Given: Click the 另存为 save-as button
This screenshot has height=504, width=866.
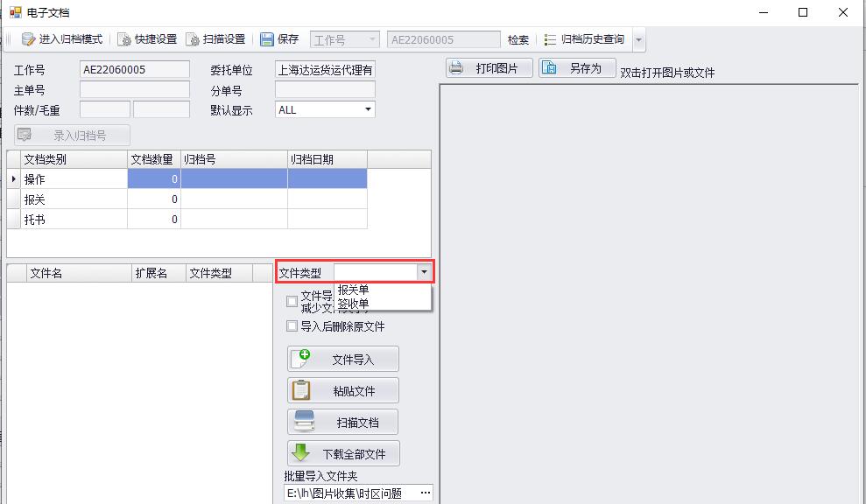Looking at the screenshot, I should click(x=577, y=68).
